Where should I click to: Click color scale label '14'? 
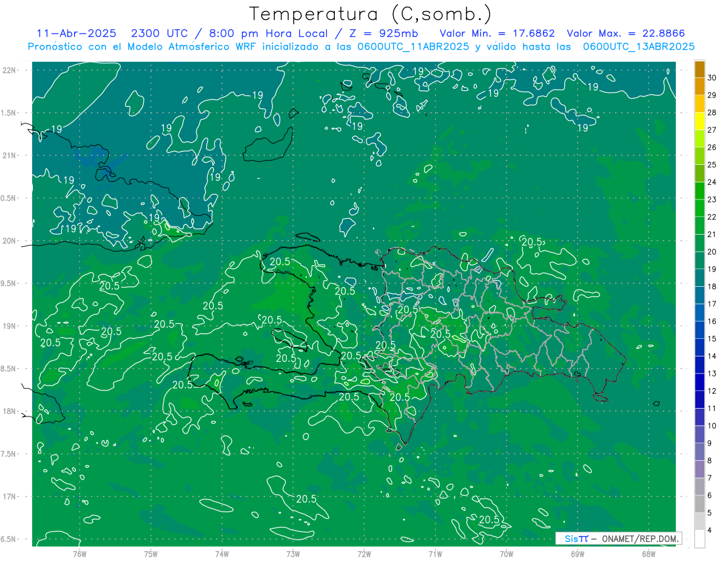(x=712, y=356)
